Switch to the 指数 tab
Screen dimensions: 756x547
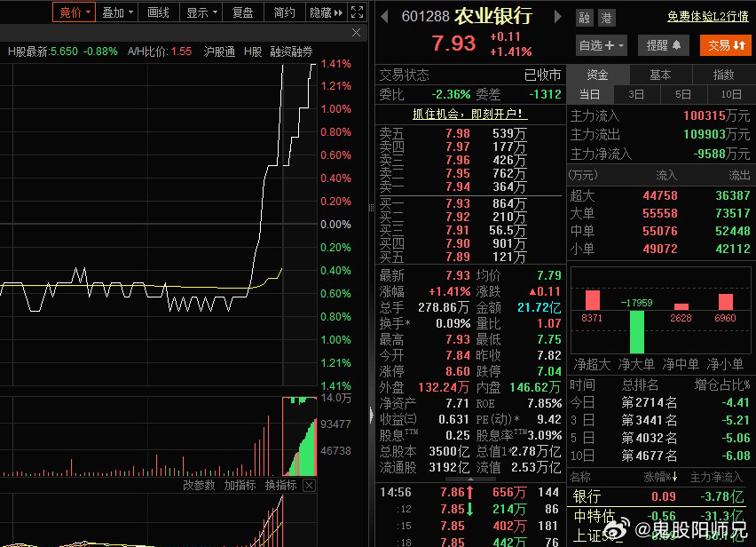pyautogui.click(x=724, y=75)
